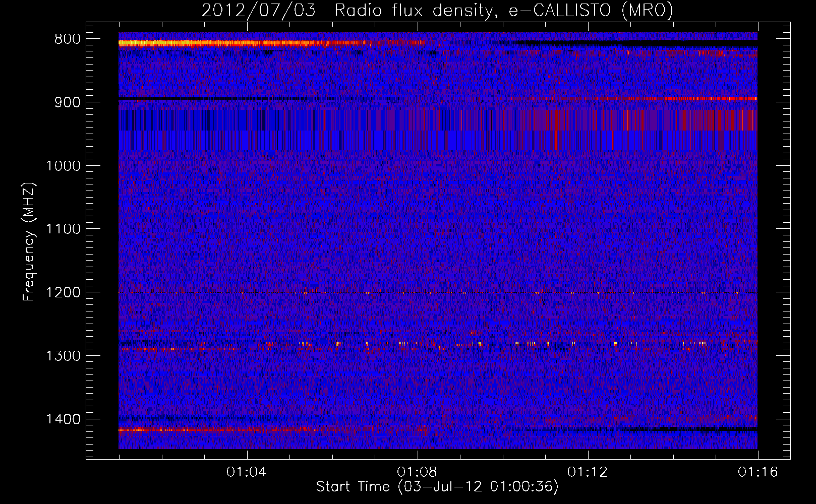Click the 900 frequency tick label
816x504 pixels.
(68, 102)
